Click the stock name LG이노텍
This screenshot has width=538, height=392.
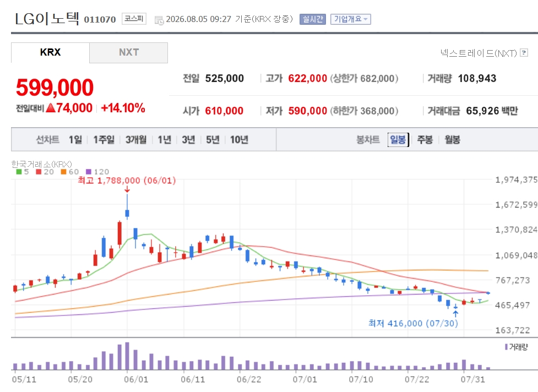47,19
